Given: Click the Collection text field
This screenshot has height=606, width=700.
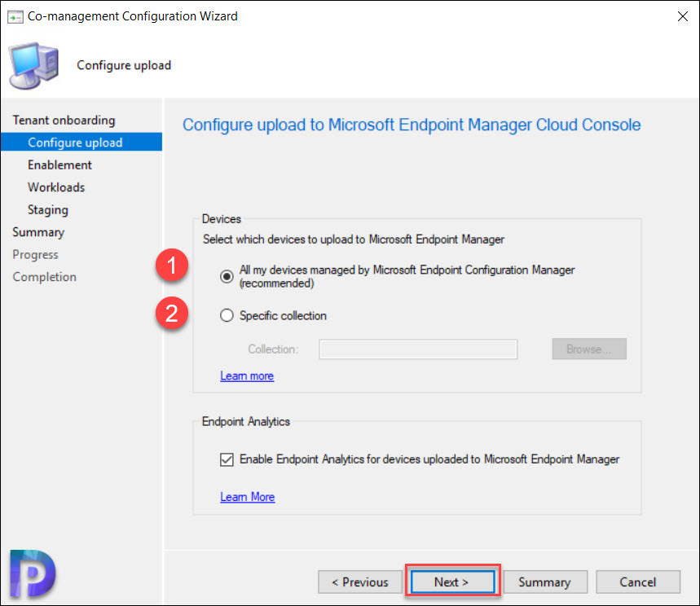Looking at the screenshot, I should click(x=418, y=349).
